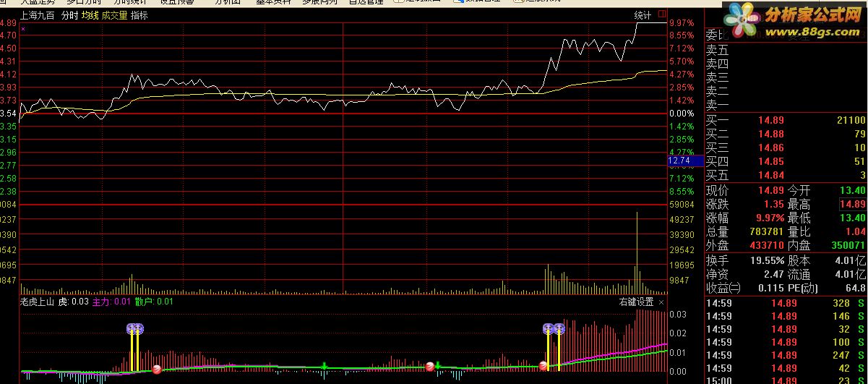
Task: Click 买五 price 14.84
Action: pyautogui.click(x=771, y=176)
